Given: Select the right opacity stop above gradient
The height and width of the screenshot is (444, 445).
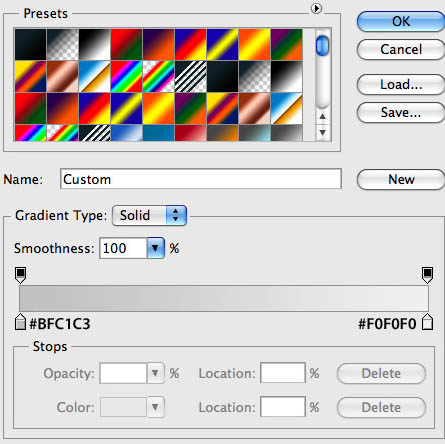Looking at the screenshot, I should tap(428, 275).
